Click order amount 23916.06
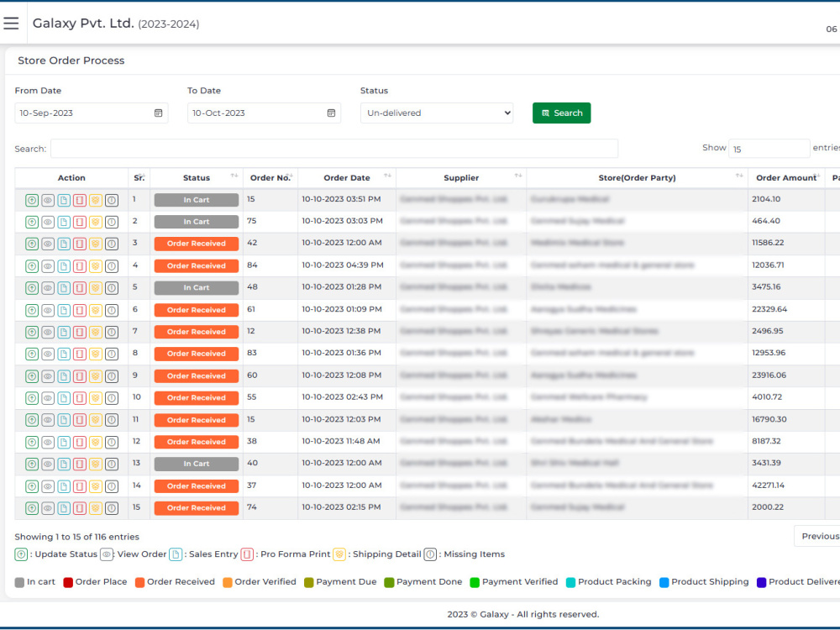Screen dimensions: 840x630 pyautogui.click(x=769, y=375)
